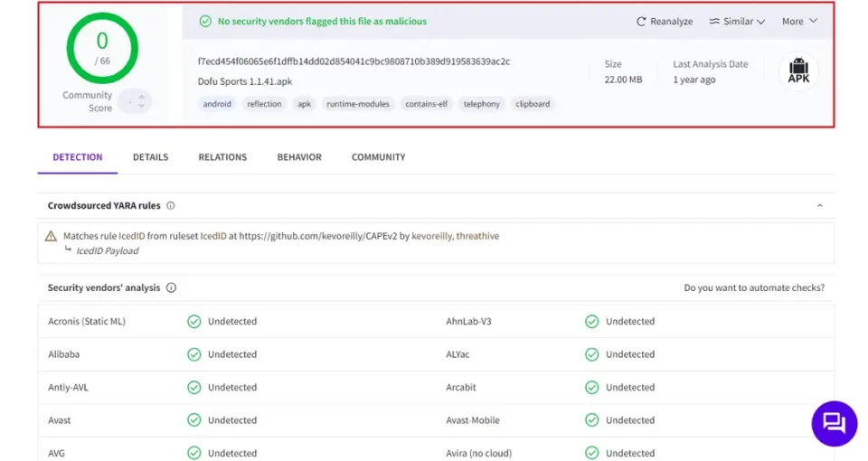Click ALYac undetected check icon
Image resolution: width=868 pixels, height=461 pixels.
[591, 354]
